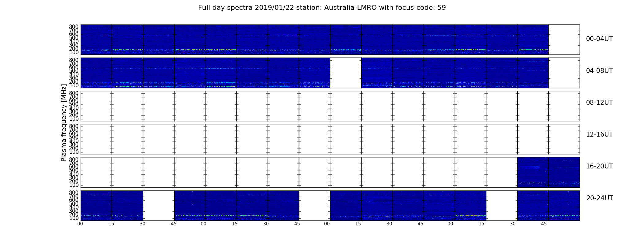
Task: Click the 800 tick label of the 16-20UT panel
Action: click(74, 160)
